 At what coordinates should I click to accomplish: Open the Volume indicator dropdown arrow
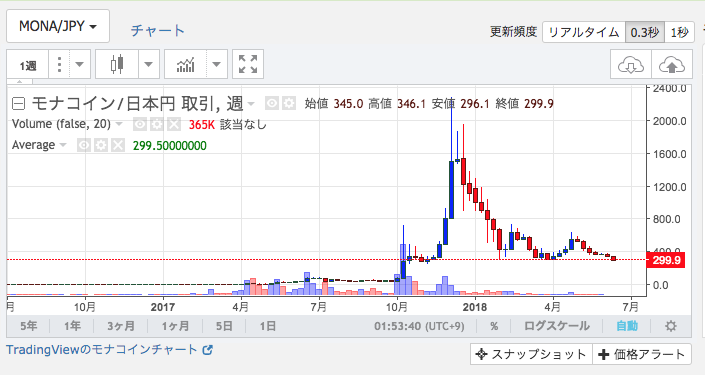point(119,124)
